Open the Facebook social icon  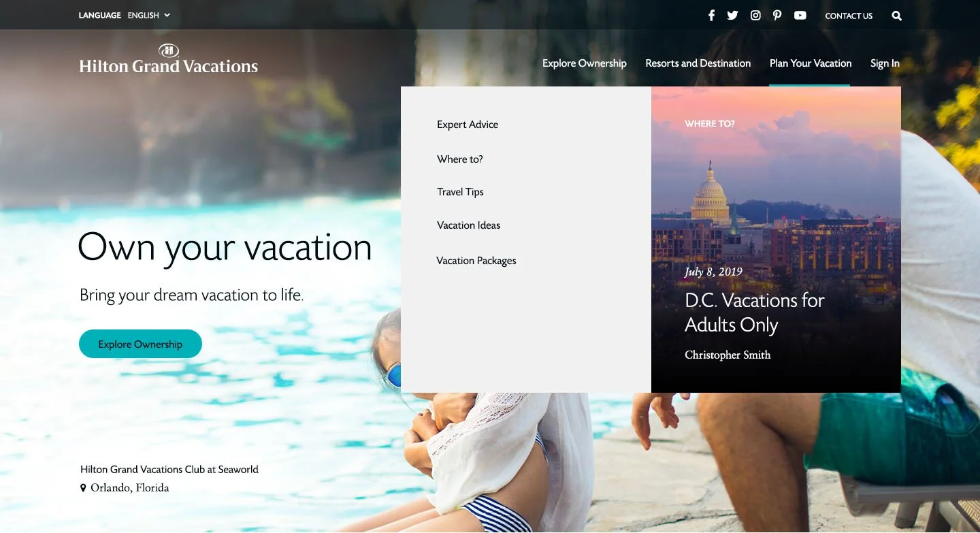click(x=711, y=15)
